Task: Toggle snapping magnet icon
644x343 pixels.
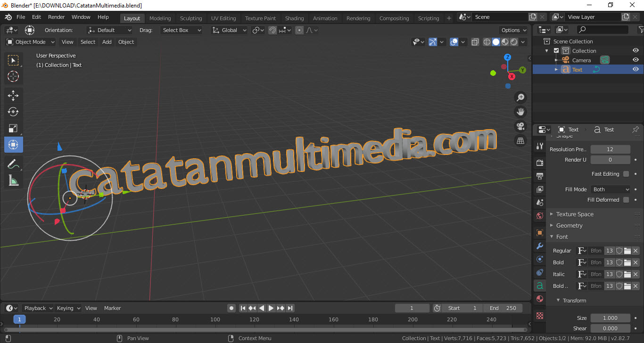Action: click(x=272, y=30)
